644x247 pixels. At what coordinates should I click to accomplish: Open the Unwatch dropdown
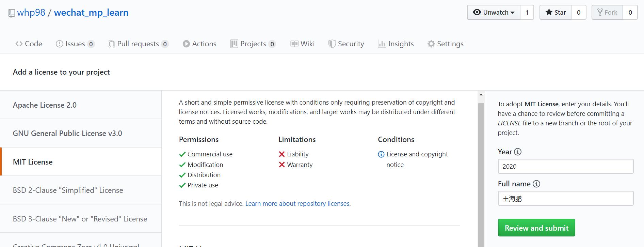[494, 12]
